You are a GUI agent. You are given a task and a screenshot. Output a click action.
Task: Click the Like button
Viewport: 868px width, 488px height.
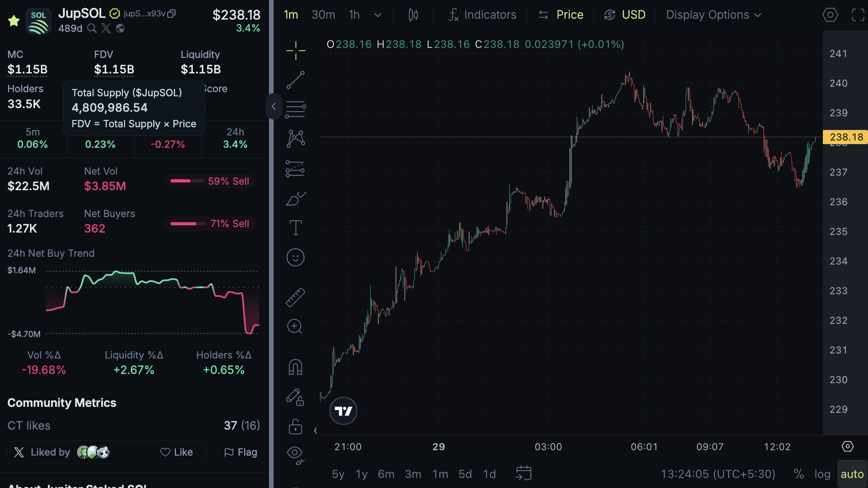pos(177,452)
